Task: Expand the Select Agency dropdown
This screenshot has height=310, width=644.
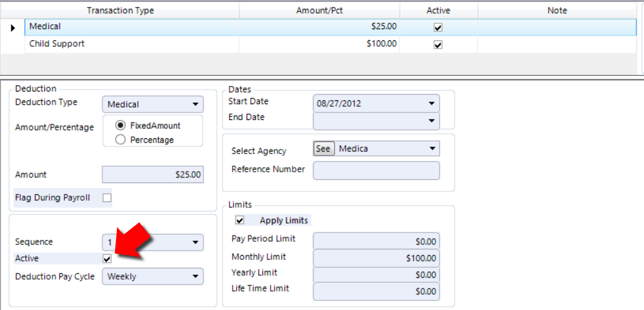Action: coord(432,148)
